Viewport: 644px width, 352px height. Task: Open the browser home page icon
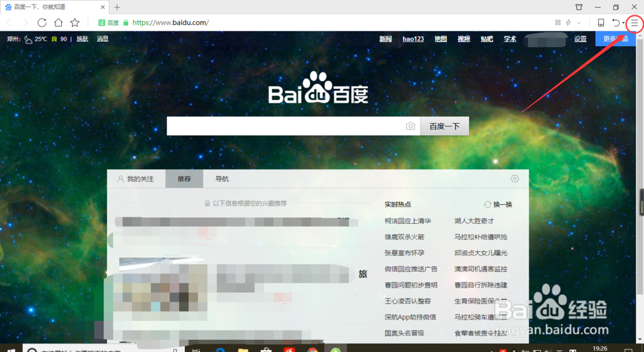click(x=59, y=23)
